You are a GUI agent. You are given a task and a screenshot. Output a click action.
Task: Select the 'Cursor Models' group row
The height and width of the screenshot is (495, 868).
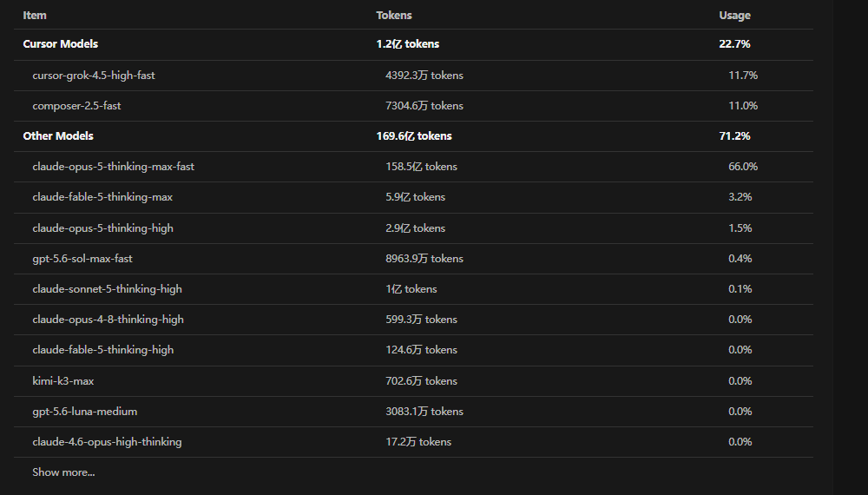click(x=413, y=44)
